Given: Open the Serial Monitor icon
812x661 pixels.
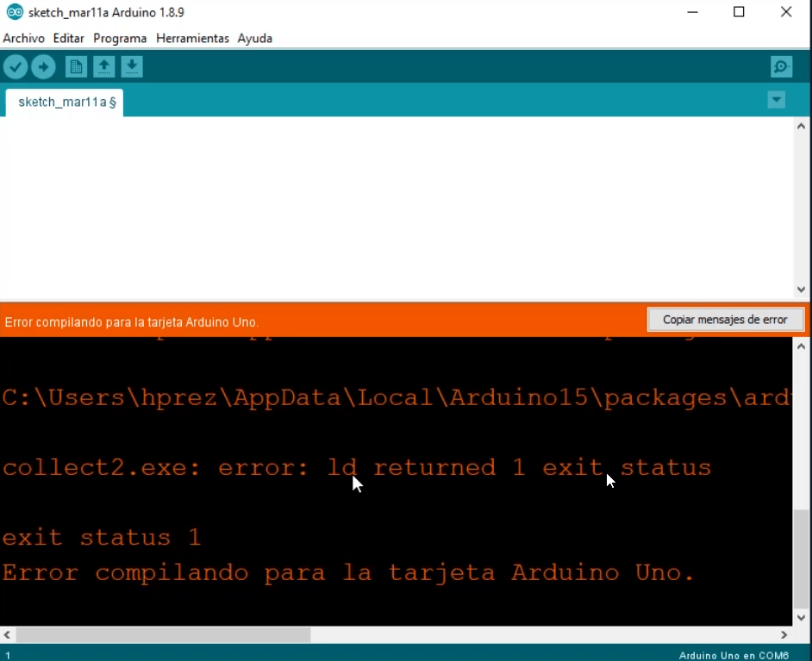Looking at the screenshot, I should [781, 66].
